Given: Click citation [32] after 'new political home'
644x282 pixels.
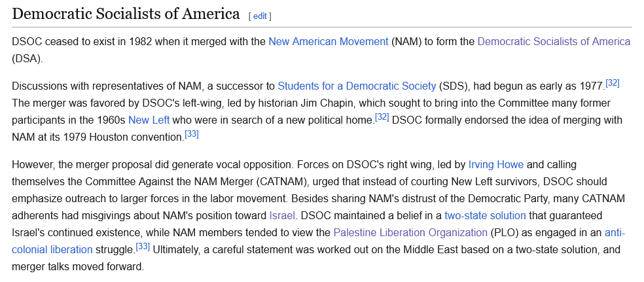Looking at the screenshot, I should point(382,116).
